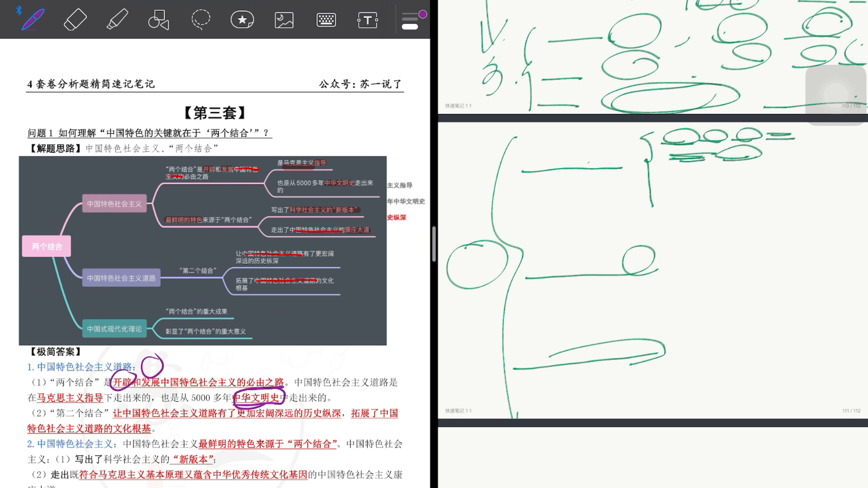Select the pen tool
868x488 pixels.
tap(33, 19)
